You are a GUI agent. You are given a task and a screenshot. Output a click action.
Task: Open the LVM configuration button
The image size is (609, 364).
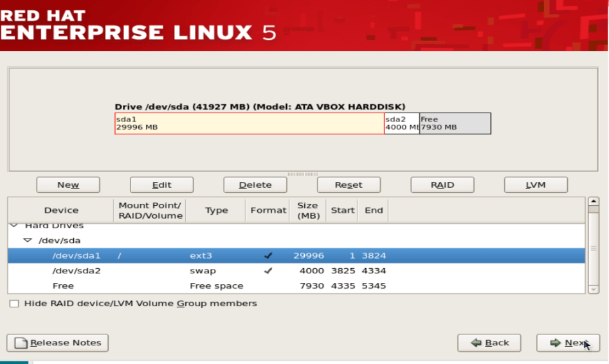point(536,185)
